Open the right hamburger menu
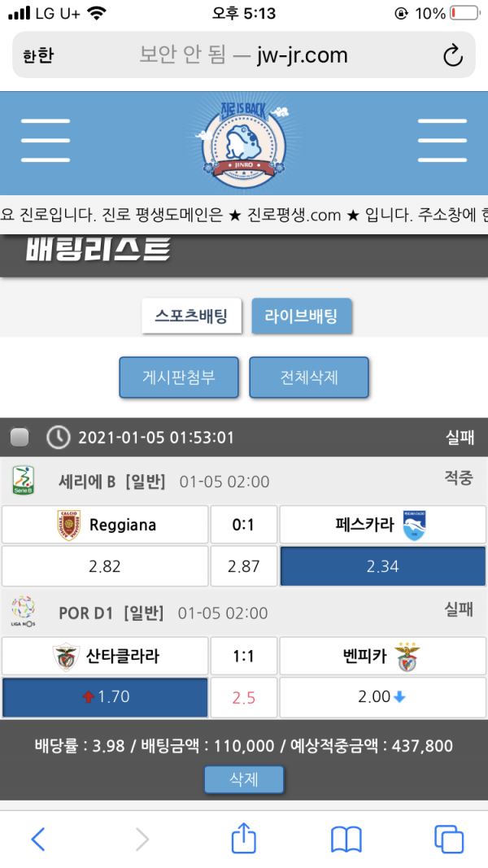The width and height of the screenshot is (488, 868). tap(442, 141)
